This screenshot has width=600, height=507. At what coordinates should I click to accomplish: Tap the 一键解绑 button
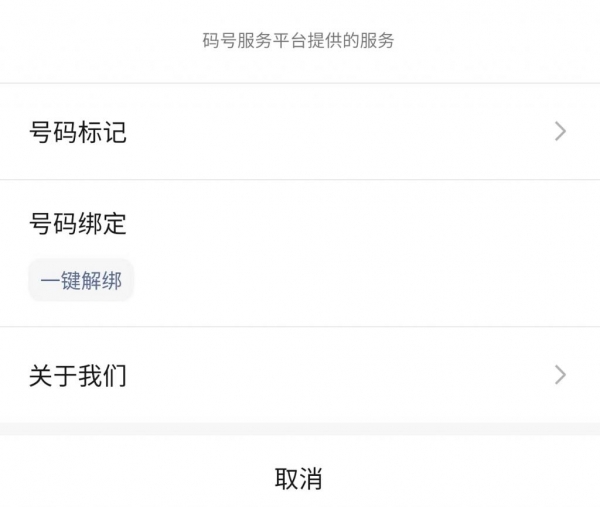[81, 281]
